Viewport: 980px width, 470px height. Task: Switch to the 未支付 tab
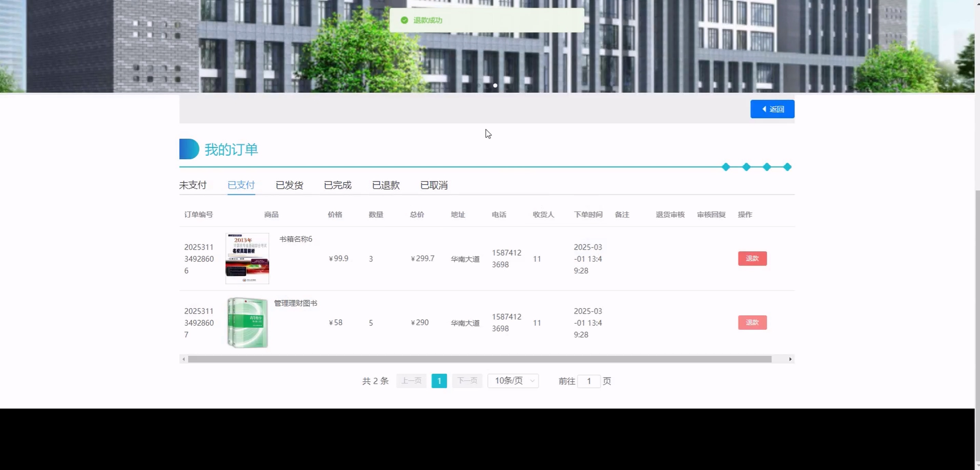pos(192,185)
